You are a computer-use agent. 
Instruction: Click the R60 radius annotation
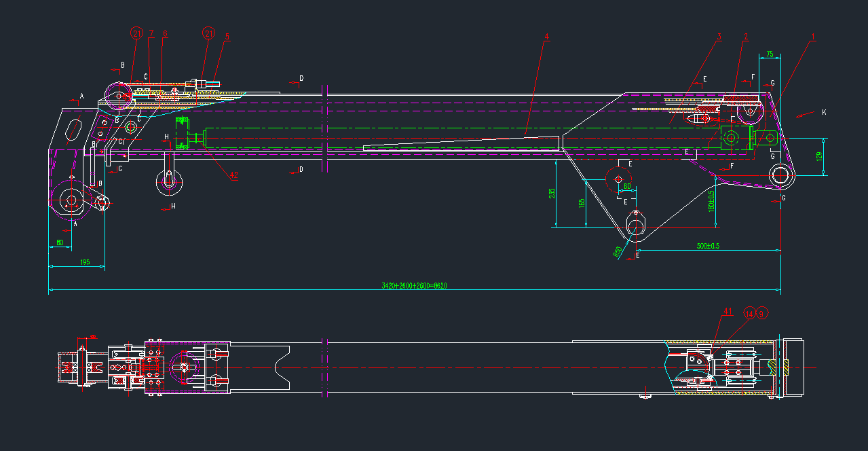[618, 251]
